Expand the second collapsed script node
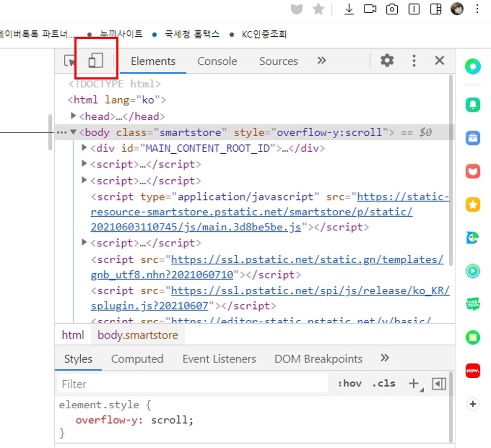Screen dimensions: 491x448 pyautogui.click(x=84, y=180)
